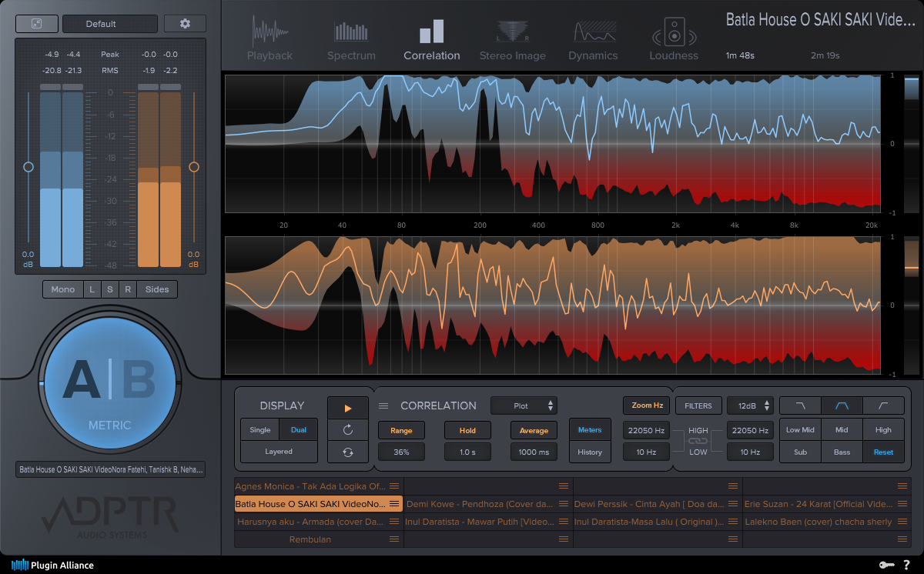Open the menu icon for Agnes Monica track
The height and width of the screenshot is (574, 924).
[x=394, y=486]
